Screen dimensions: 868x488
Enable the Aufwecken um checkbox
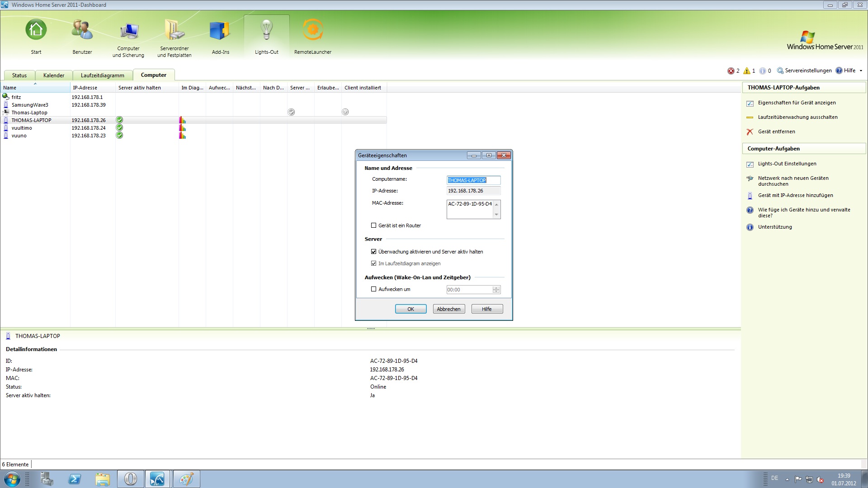[x=373, y=289]
